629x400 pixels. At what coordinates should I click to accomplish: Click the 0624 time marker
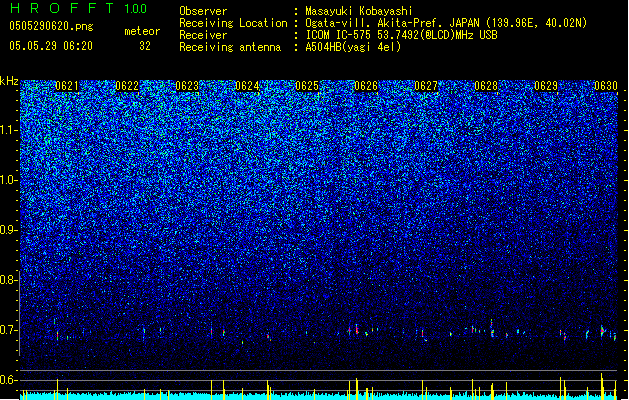[x=247, y=86]
